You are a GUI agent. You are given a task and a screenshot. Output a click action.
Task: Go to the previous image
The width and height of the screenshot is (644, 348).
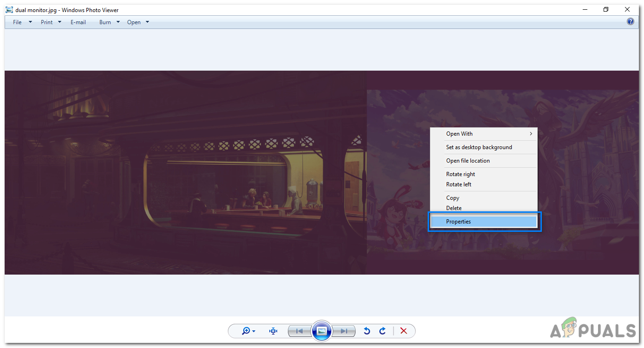tap(300, 331)
